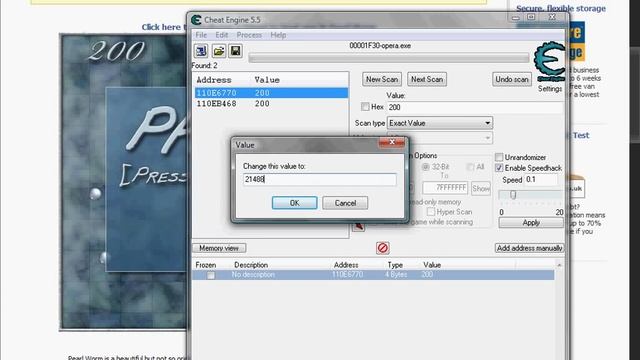Viewport: 640px width, 360px height.
Task: Click 4 Bytes type in address table
Action: (x=396, y=275)
